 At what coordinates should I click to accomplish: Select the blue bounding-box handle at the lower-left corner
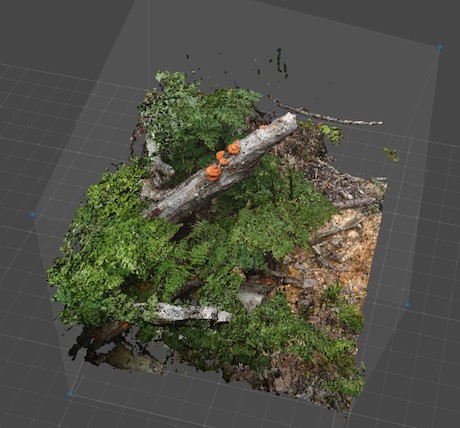click(x=70, y=394)
